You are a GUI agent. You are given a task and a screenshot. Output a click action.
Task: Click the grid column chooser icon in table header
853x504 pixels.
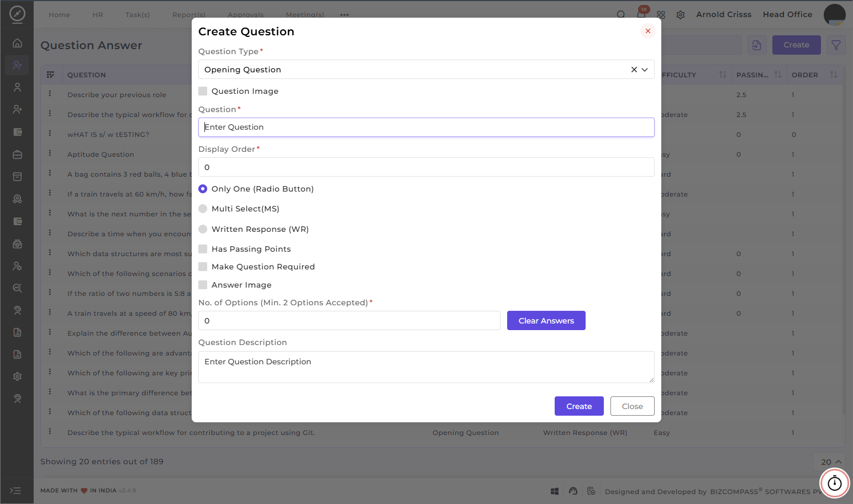tap(50, 75)
